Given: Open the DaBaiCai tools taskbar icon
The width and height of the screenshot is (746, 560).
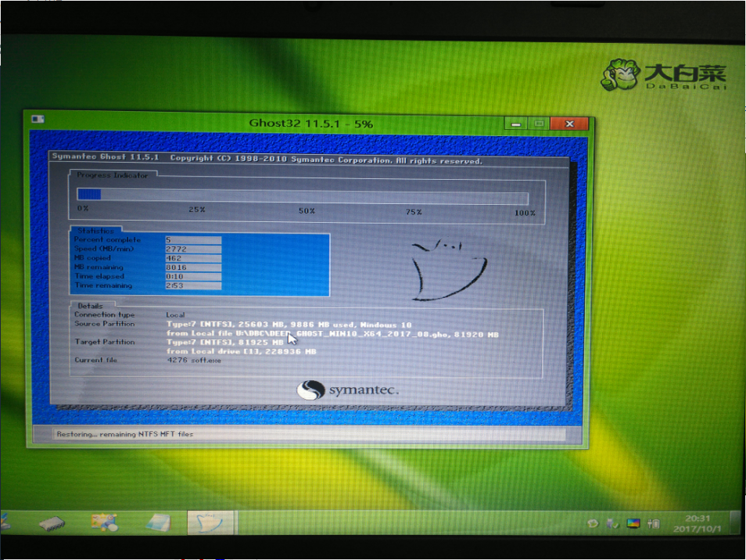Looking at the screenshot, I should (x=105, y=522).
